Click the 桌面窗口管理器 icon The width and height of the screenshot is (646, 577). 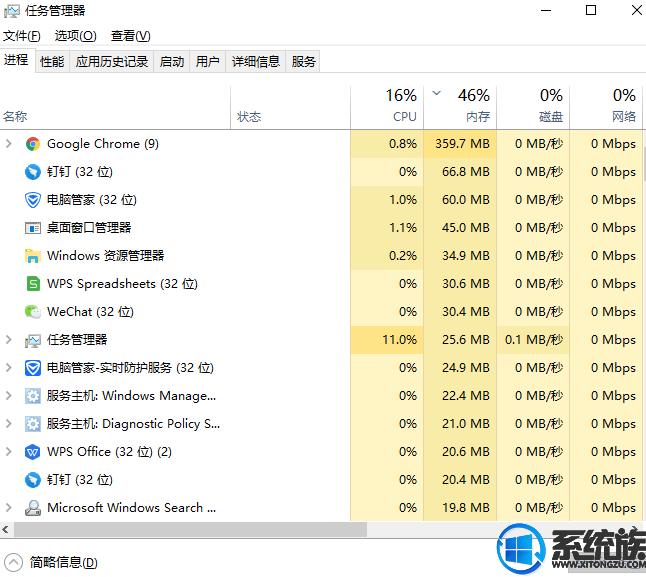33,228
